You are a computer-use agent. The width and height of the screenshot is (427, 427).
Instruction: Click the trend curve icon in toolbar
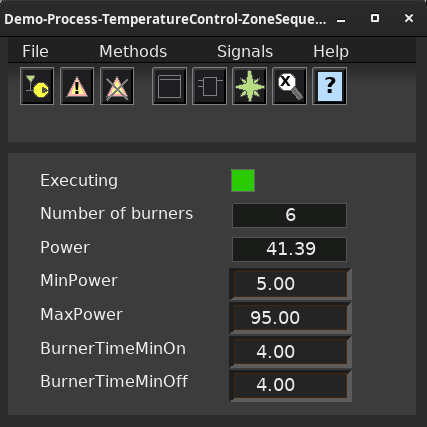37,86
